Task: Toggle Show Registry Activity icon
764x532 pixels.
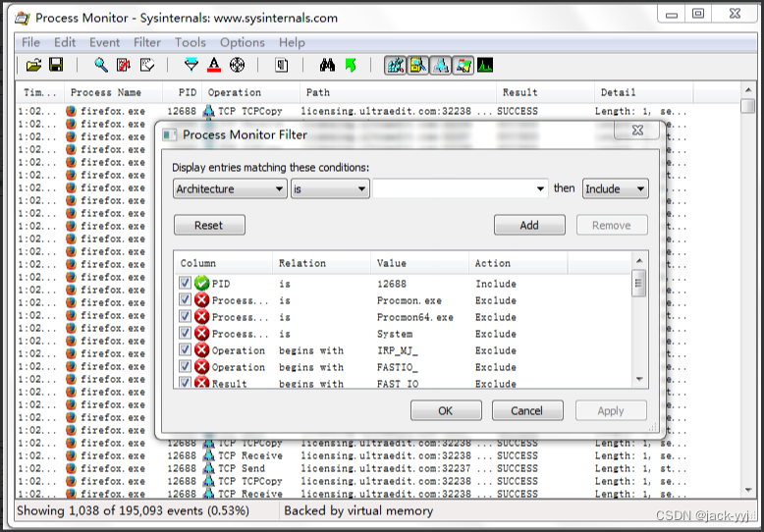Action: (395, 66)
